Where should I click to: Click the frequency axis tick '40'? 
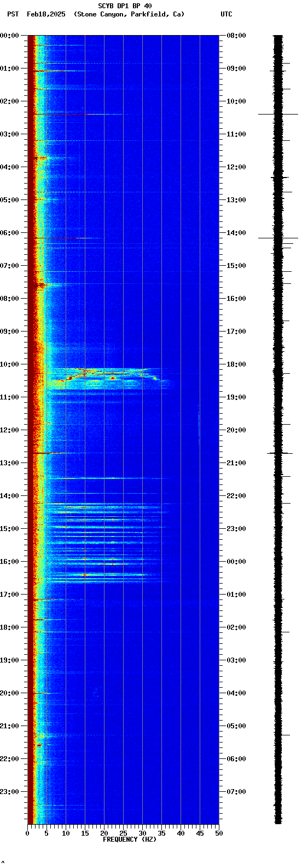tap(181, 833)
